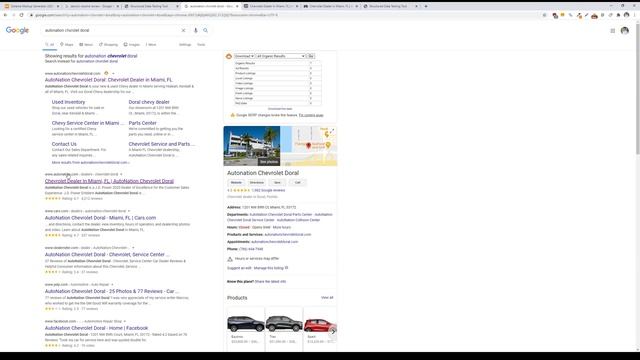Open search Settings
This screenshot has width=640, height=360.
point(185,44)
